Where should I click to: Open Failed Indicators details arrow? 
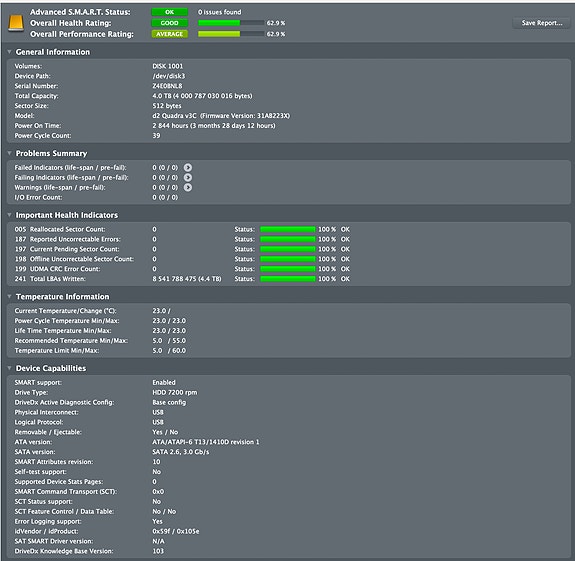point(188,168)
